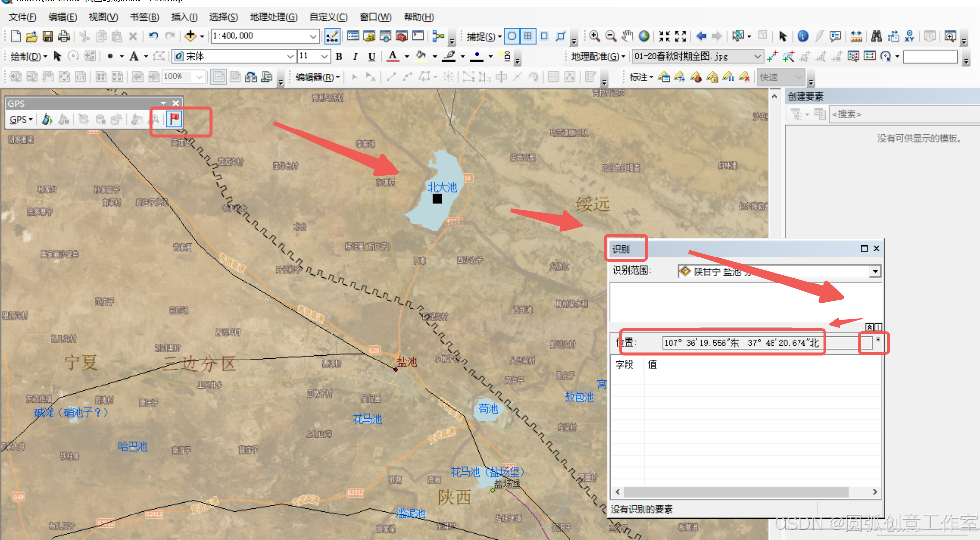Open the 书签(B) menu

pos(144,17)
